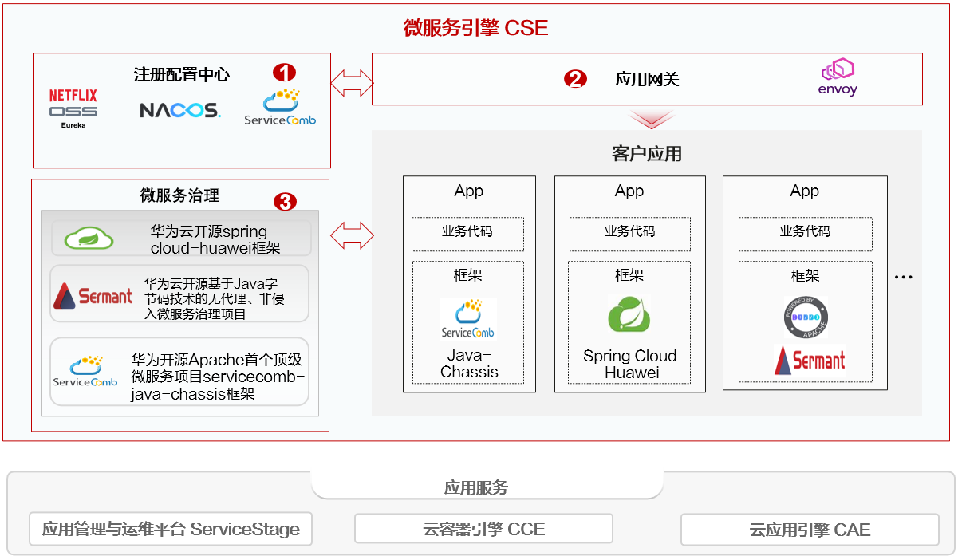The image size is (958, 560).
Task: Select the Sermant 无代理、非侵入 description text
Action: tap(214, 298)
